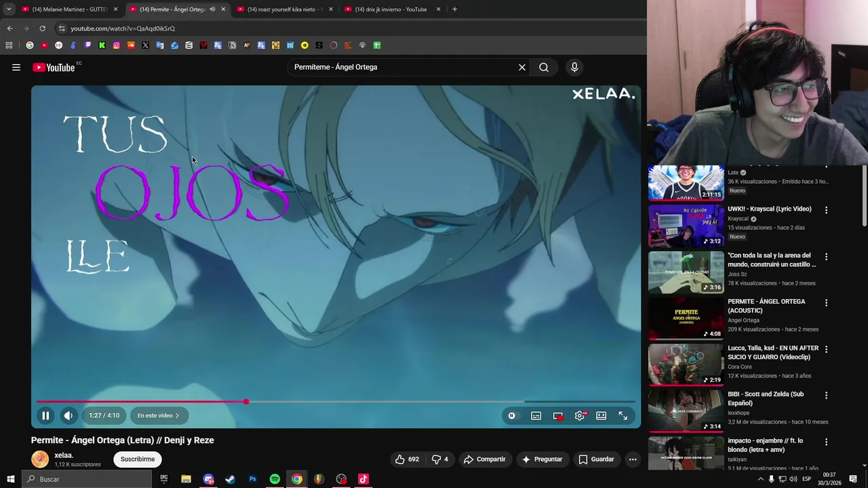Like the video (692 likes)
This screenshot has height=488, width=868.
(x=407, y=459)
